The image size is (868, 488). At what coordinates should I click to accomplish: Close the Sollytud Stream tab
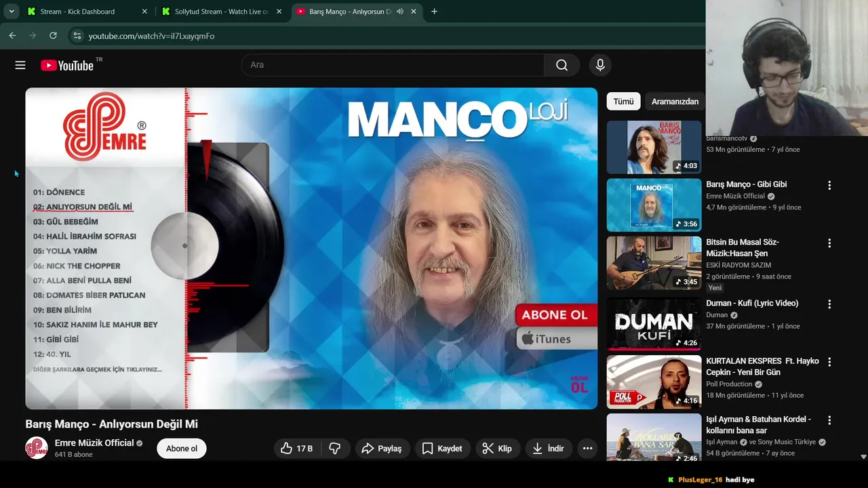[279, 12]
